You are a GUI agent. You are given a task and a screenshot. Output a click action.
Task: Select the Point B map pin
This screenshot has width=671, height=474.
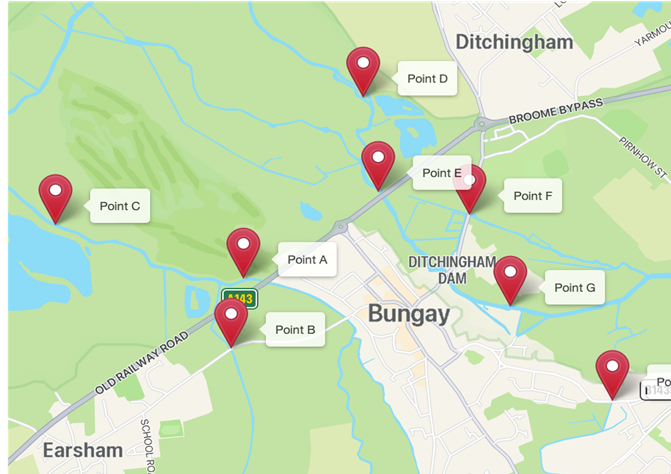(231, 323)
